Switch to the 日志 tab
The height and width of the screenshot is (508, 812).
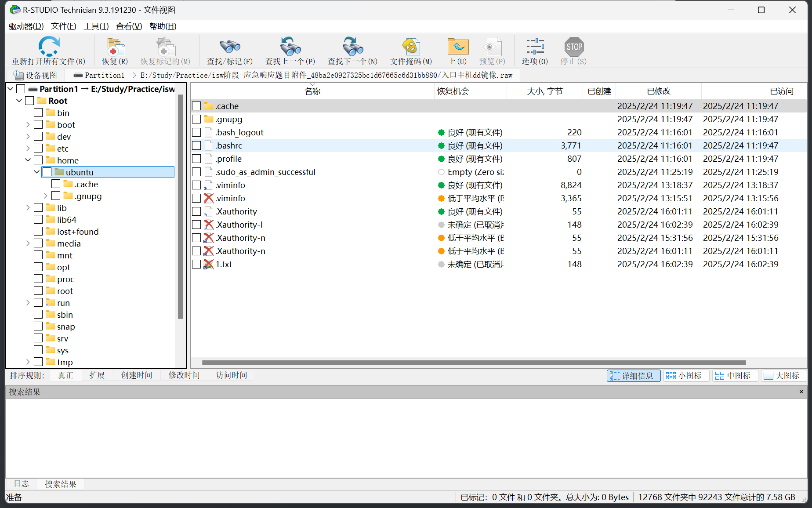pyautogui.click(x=21, y=484)
